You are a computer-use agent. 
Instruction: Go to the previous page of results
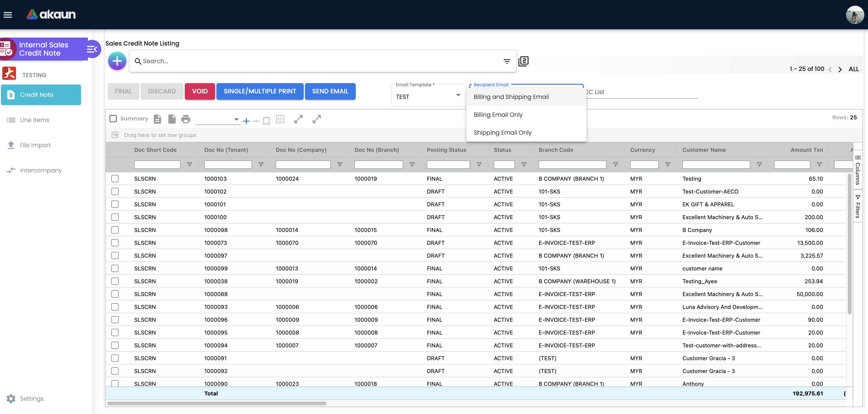(x=830, y=69)
